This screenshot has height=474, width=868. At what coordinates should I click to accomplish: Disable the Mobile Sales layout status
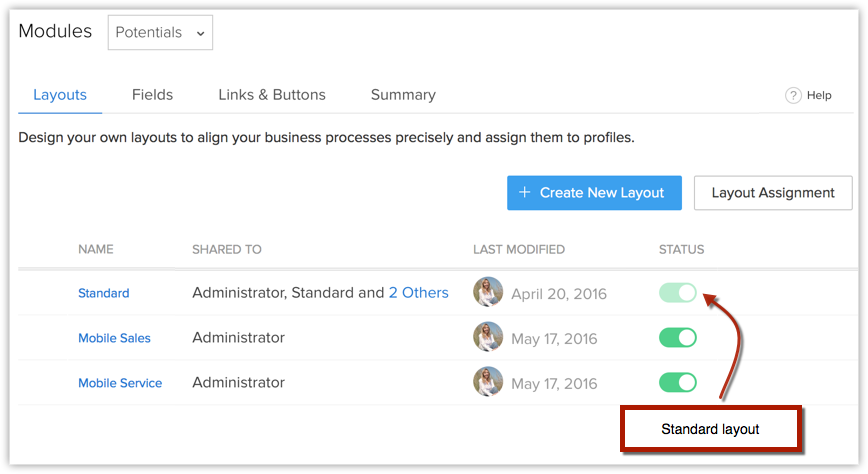[x=678, y=337]
